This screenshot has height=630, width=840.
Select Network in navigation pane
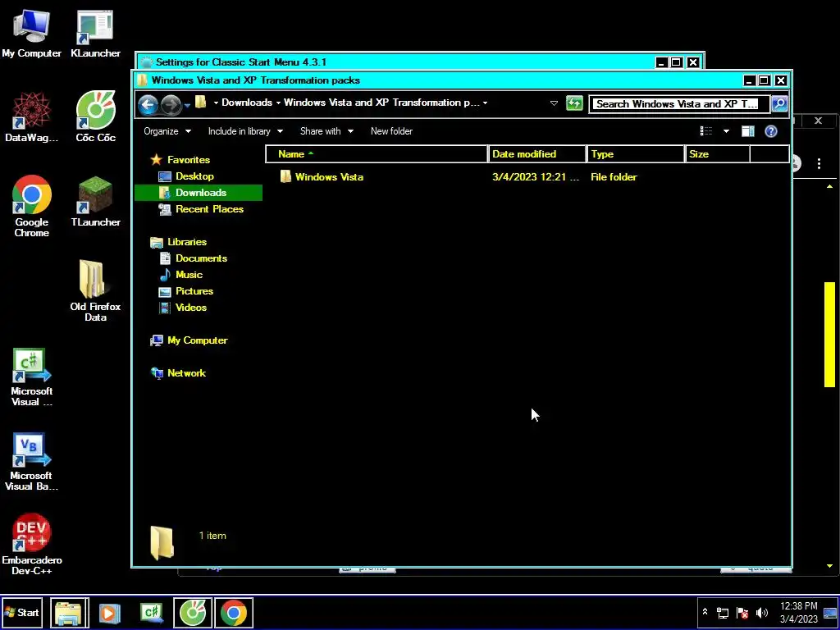178,373
